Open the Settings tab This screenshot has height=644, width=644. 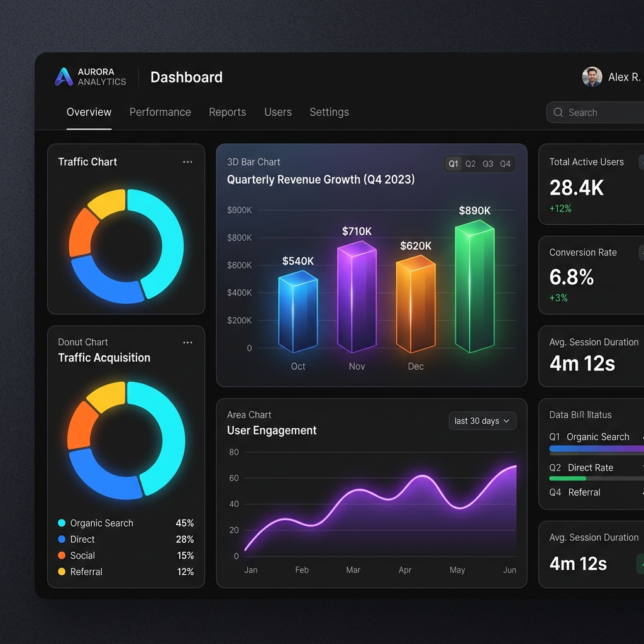coord(330,112)
